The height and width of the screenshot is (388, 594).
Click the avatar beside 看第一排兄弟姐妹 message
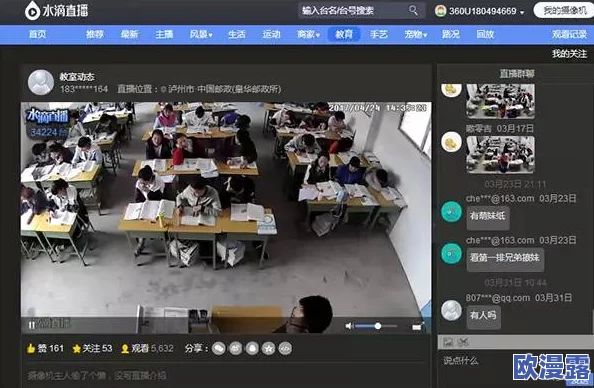pos(451,253)
